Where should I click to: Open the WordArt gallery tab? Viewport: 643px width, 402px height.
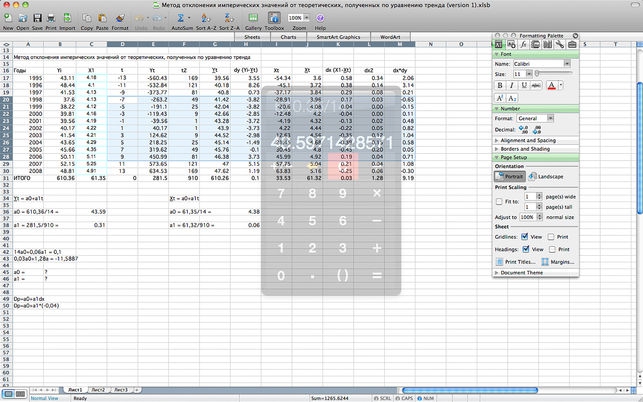pyautogui.click(x=390, y=37)
